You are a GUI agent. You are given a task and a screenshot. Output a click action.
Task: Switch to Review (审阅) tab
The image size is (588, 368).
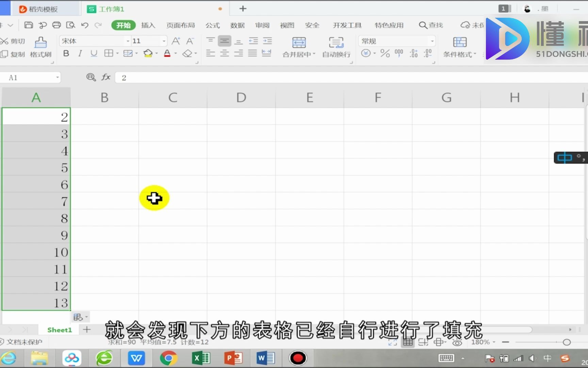pyautogui.click(x=262, y=25)
